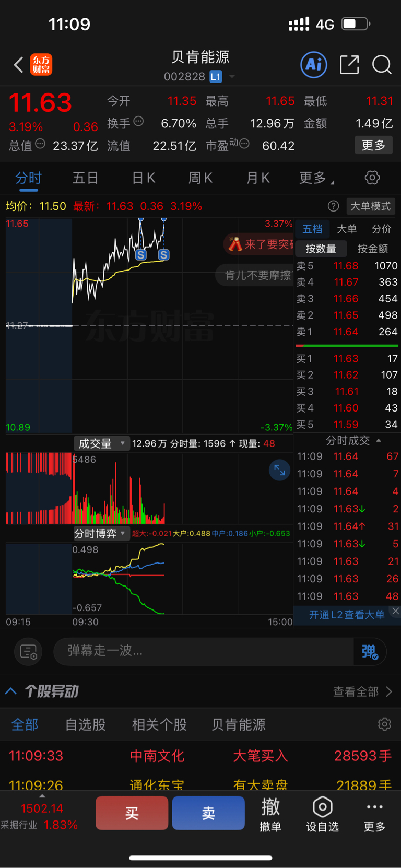Tap the first S sell marker on chart
Screen dimensions: 401x868
[x=140, y=255]
